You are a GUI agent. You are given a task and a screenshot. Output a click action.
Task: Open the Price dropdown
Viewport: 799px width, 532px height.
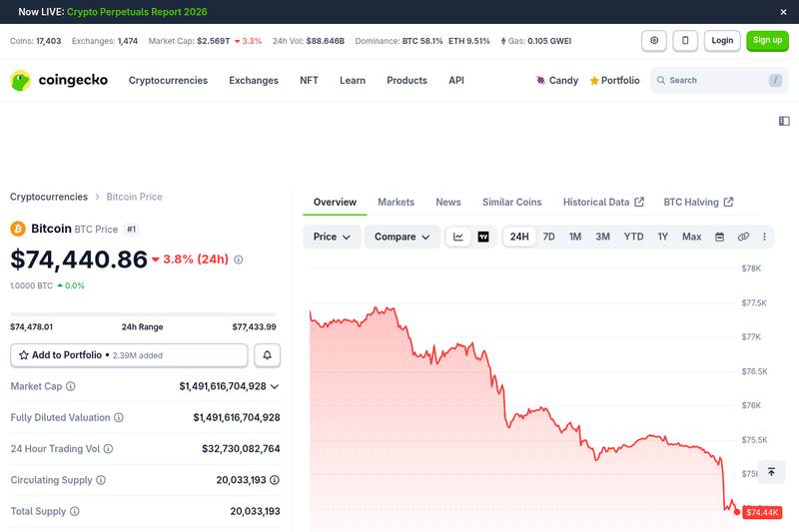(332, 237)
